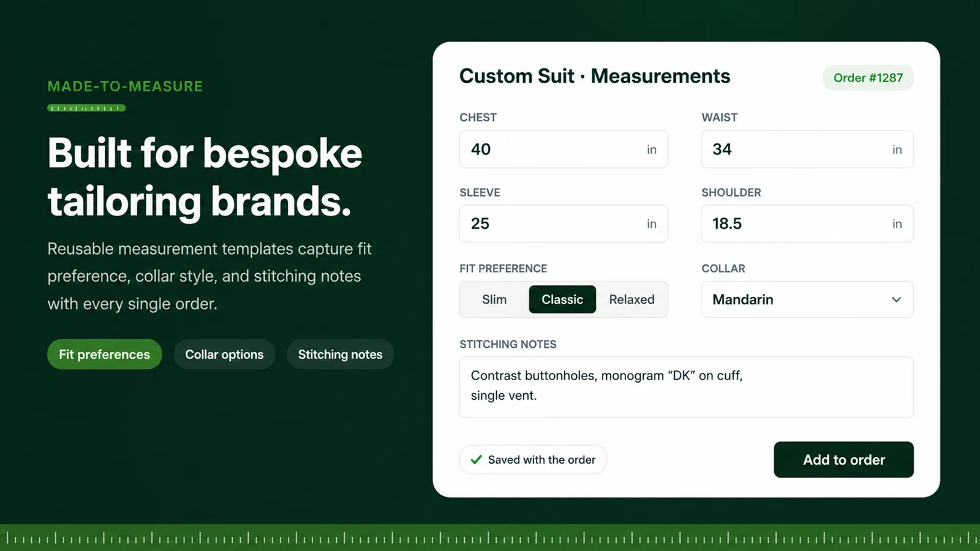This screenshot has width=980, height=551.
Task: Switch to the Fit preferences pill
Action: click(104, 354)
